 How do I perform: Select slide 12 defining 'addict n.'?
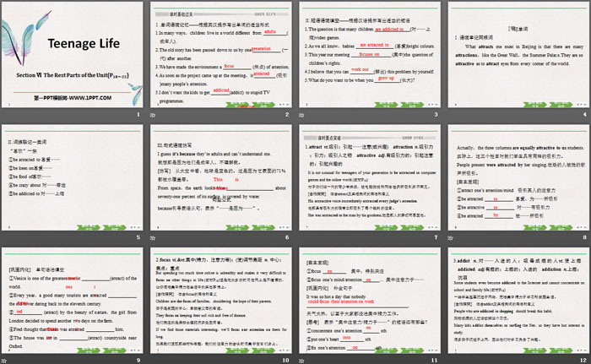(516, 300)
